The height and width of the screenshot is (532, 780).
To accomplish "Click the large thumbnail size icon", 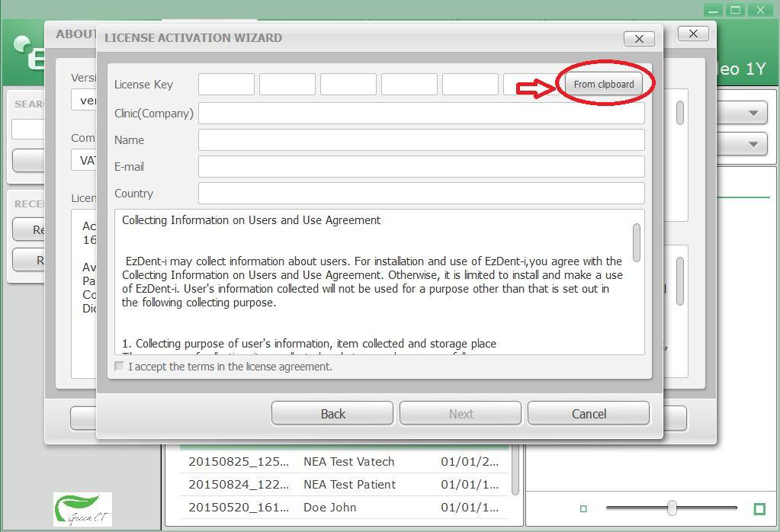I will click(759, 508).
